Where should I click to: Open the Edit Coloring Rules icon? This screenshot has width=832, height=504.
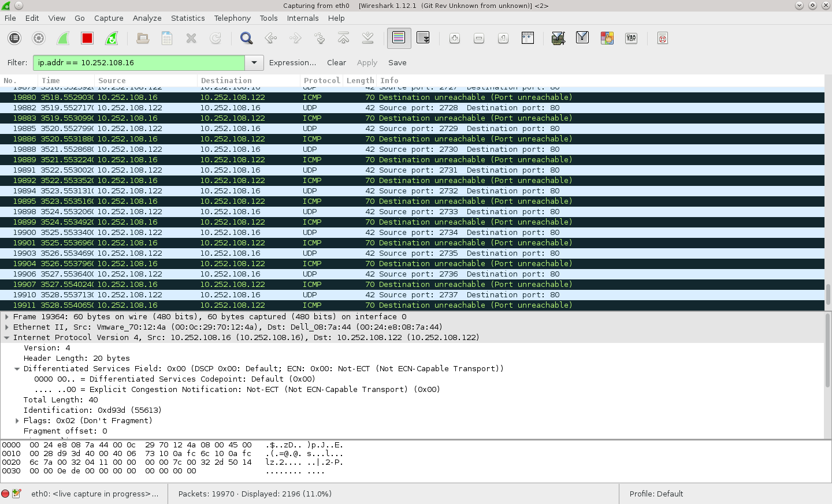pos(607,38)
